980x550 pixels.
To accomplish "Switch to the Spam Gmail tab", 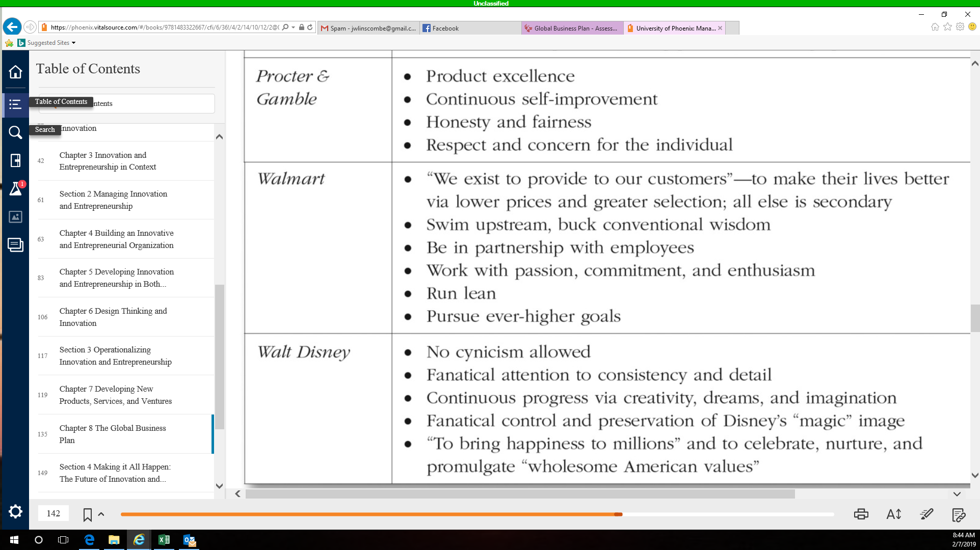I will pyautogui.click(x=368, y=28).
